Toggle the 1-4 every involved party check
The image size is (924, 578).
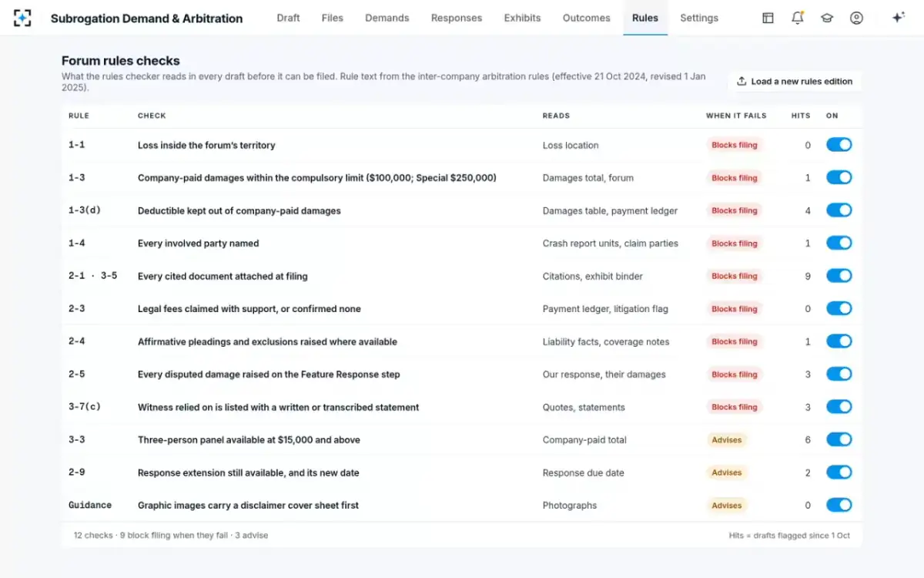point(839,243)
